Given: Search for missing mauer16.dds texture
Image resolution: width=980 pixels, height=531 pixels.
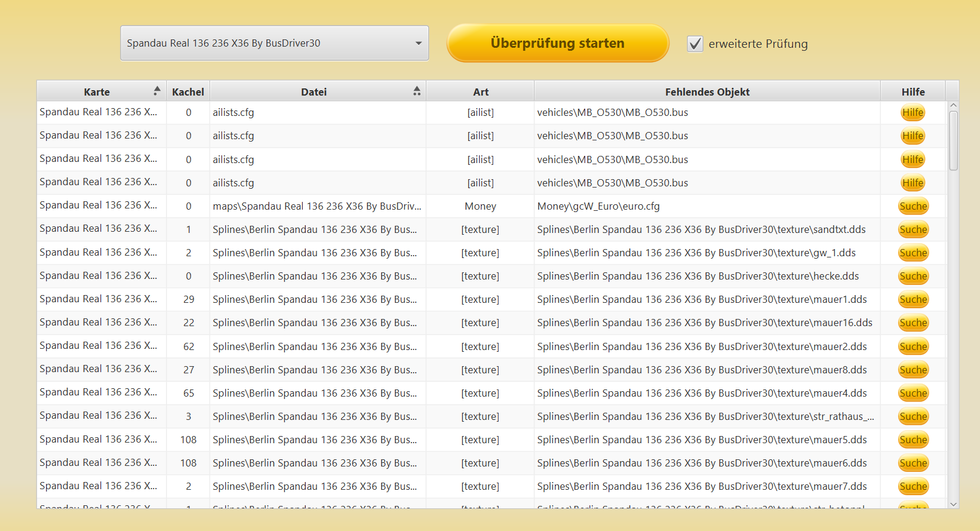Looking at the screenshot, I should (913, 323).
